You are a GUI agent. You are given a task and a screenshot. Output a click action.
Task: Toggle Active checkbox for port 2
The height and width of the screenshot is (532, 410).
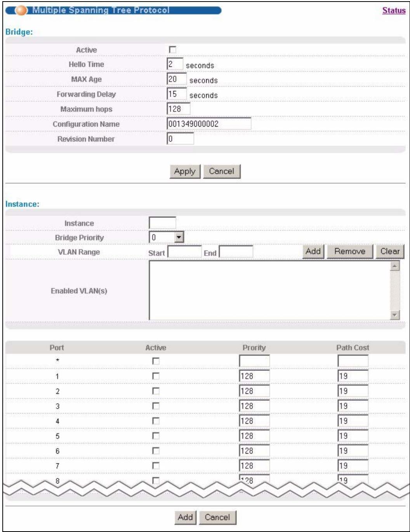coord(156,391)
